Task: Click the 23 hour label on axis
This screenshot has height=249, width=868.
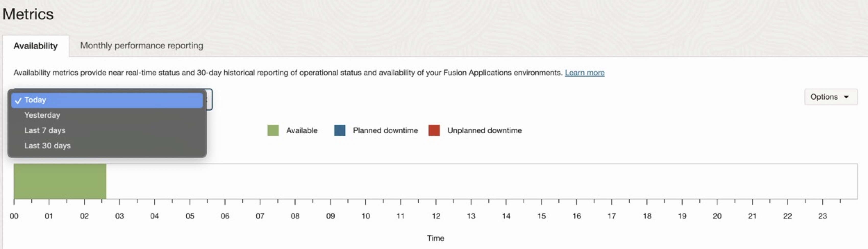Action: [822, 216]
